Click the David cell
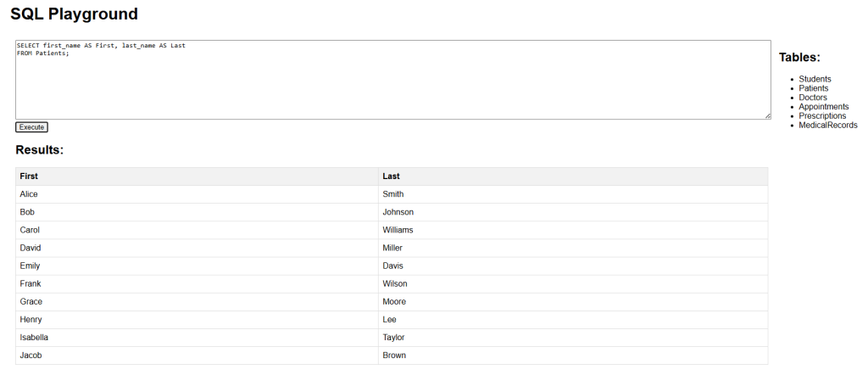The height and width of the screenshot is (375, 868). tap(197, 248)
